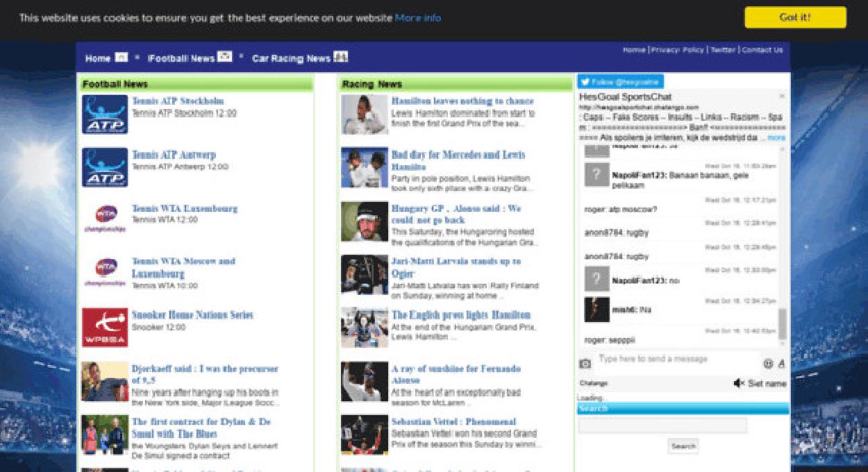The image size is (868, 472).
Task: Click the WPBSA Snooker logo icon
Action: [105, 328]
